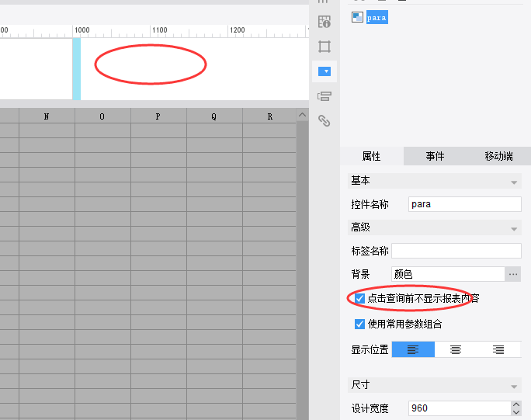Viewport: 531px width, 420px height.
Task: Uncheck 使用常用参数组合 checkbox
Action: [359, 325]
